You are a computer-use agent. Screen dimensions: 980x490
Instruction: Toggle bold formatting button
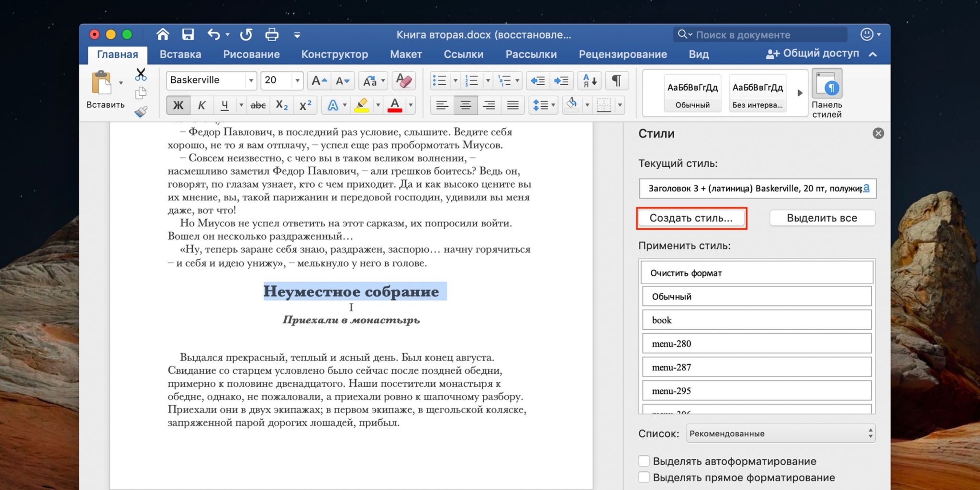click(178, 105)
